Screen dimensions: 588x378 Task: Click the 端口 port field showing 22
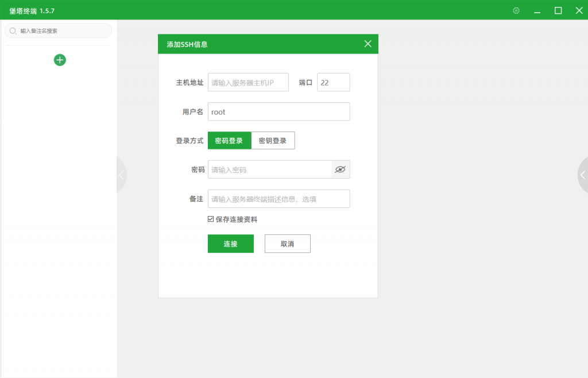click(x=334, y=83)
